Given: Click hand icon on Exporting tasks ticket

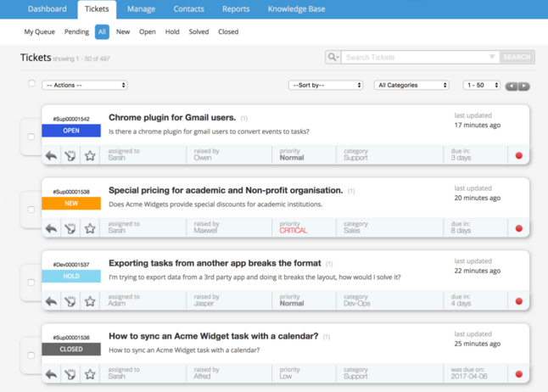Looking at the screenshot, I should pyautogui.click(x=70, y=302).
